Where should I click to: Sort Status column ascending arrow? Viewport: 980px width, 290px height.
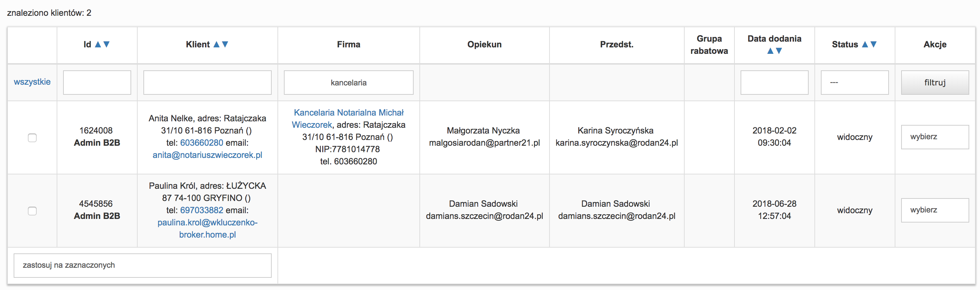pyautogui.click(x=865, y=44)
